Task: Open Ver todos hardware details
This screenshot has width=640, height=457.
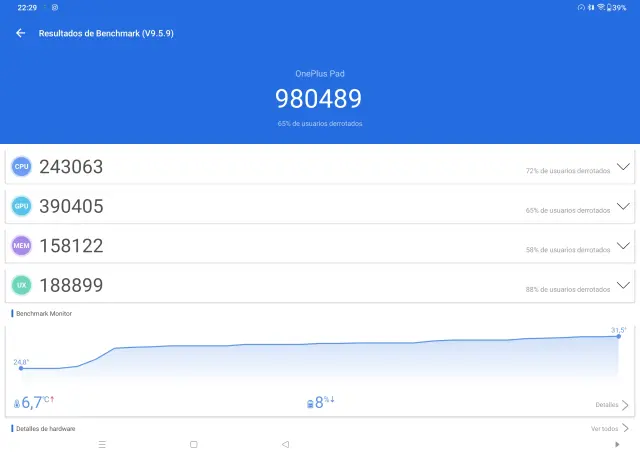Action: tap(609, 428)
